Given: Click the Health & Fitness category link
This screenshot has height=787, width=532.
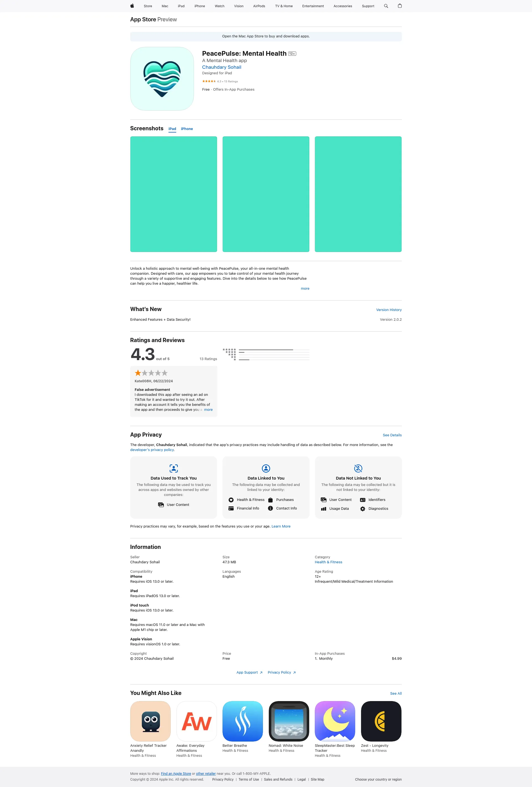Looking at the screenshot, I should pos(328,562).
